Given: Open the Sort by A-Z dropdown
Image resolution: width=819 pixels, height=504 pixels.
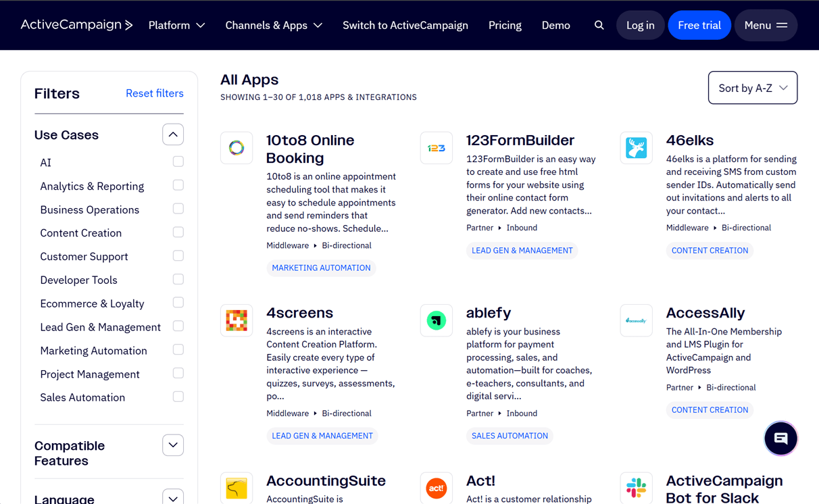Looking at the screenshot, I should pos(753,88).
